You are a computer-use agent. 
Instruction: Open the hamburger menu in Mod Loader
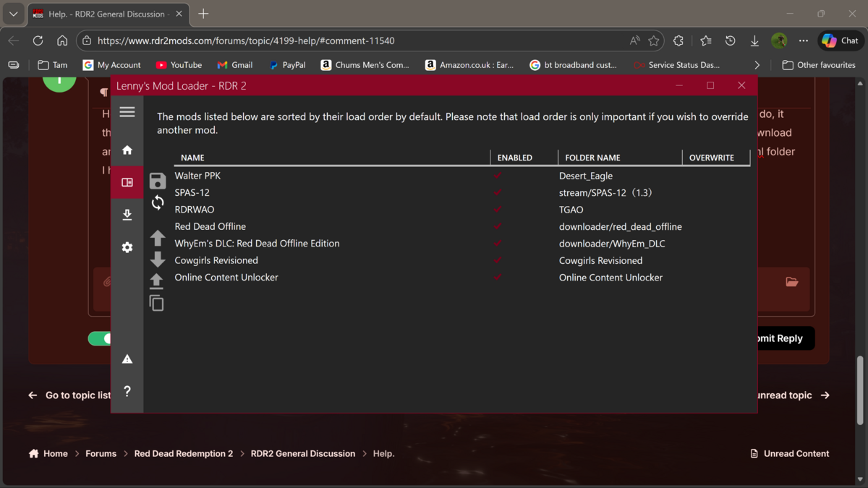pyautogui.click(x=127, y=112)
